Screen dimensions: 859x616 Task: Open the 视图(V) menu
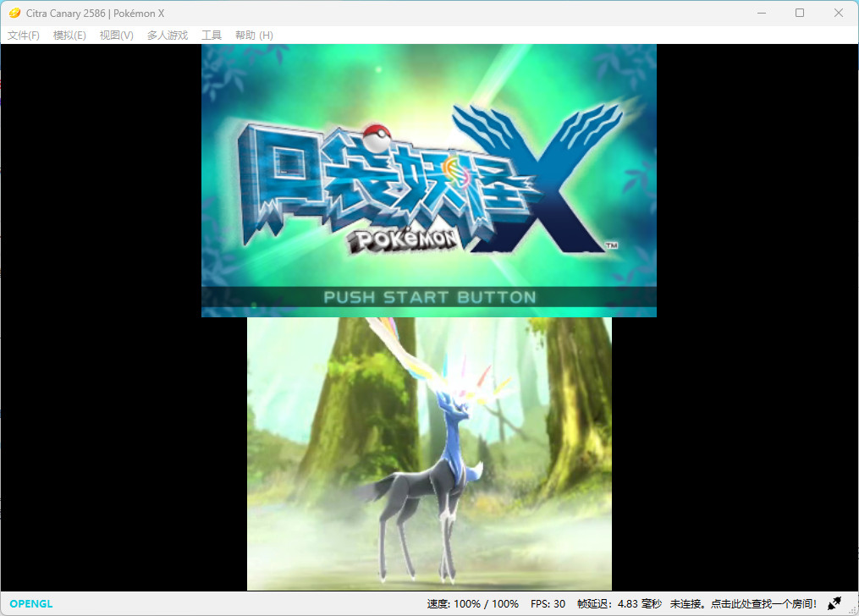pyautogui.click(x=116, y=35)
